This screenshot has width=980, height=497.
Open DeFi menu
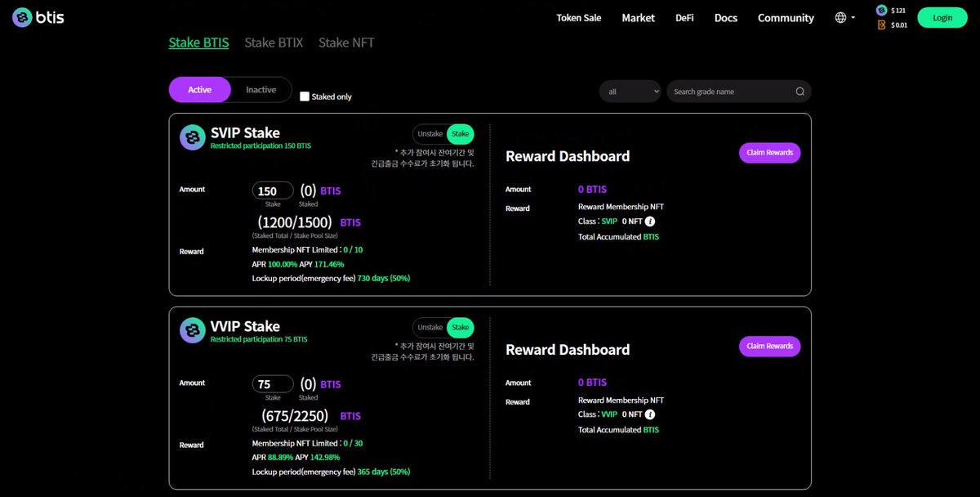click(684, 17)
